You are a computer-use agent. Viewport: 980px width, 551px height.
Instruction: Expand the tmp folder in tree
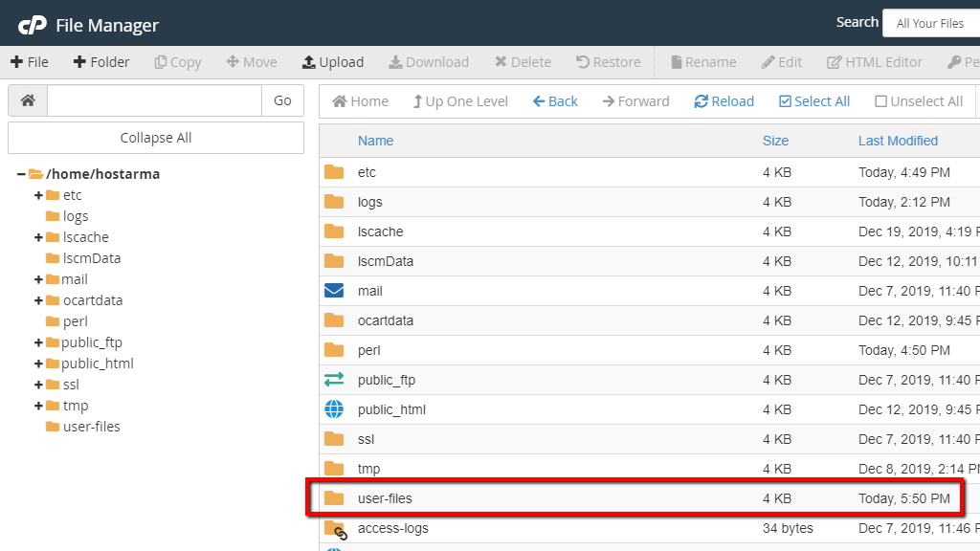pos(38,406)
